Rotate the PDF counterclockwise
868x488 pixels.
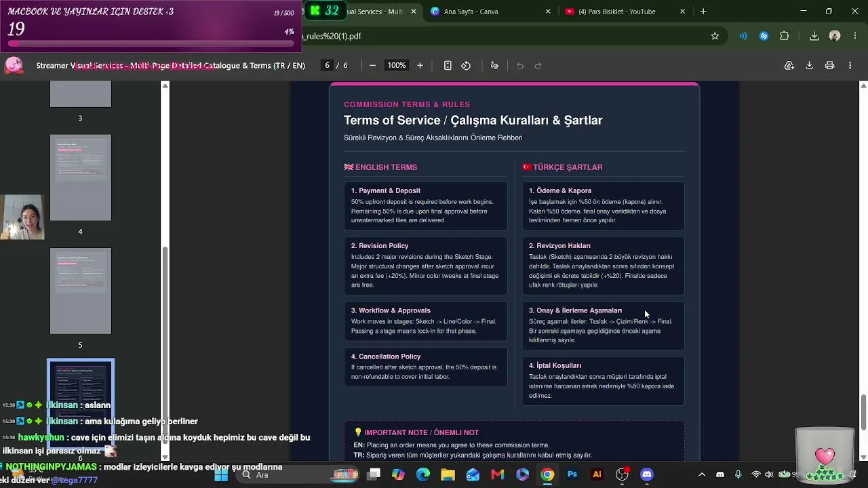click(466, 66)
